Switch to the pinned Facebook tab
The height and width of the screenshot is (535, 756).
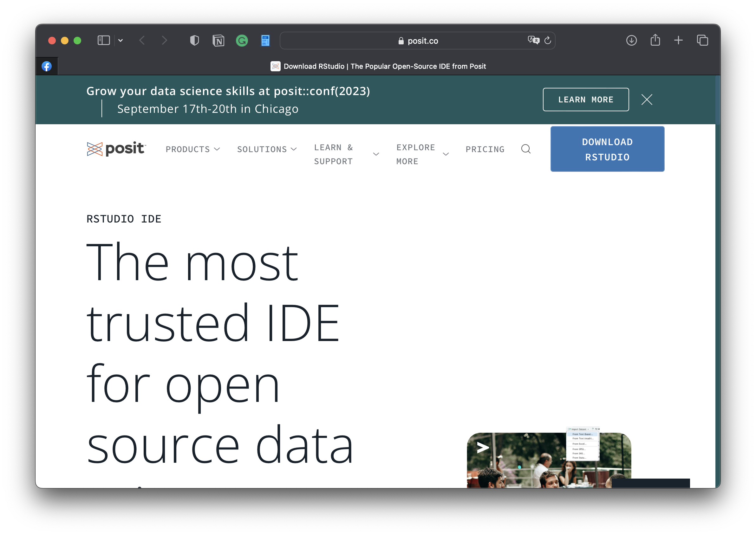pyautogui.click(x=47, y=66)
